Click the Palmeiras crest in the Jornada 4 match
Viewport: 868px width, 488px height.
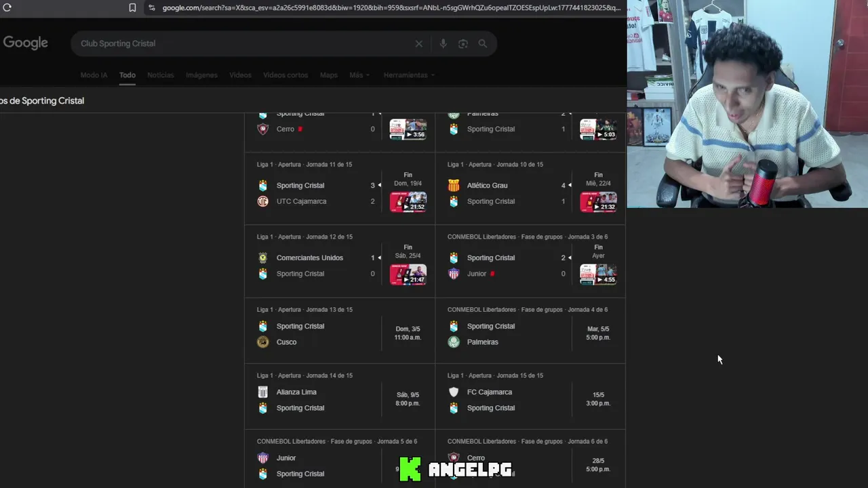tap(454, 342)
